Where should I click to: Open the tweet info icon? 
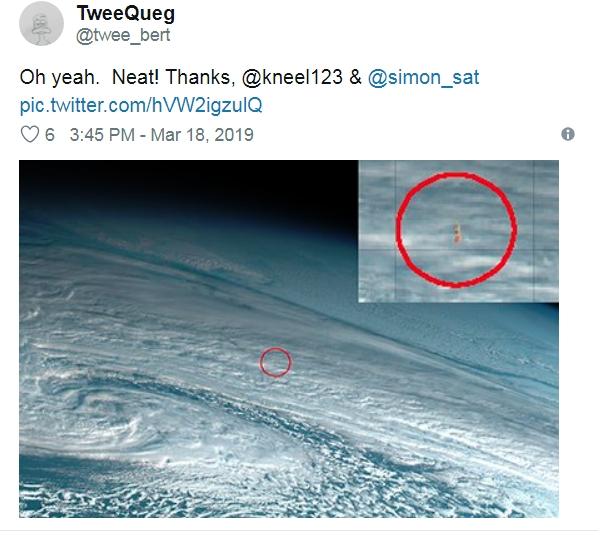coord(568,134)
